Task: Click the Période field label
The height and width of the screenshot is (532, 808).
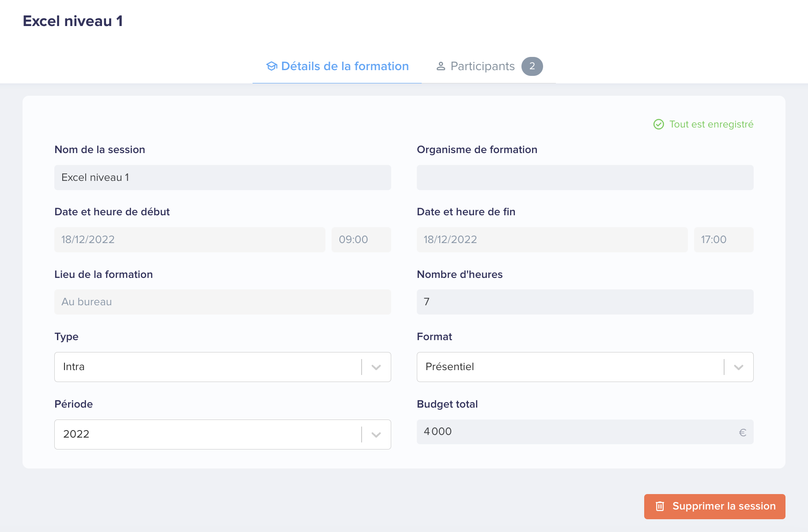Action: click(x=73, y=404)
